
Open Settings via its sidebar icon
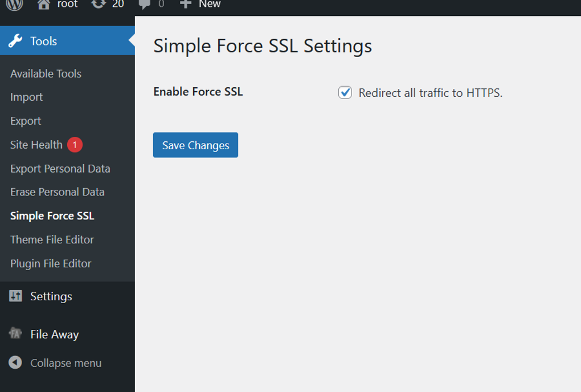(15, 296)
